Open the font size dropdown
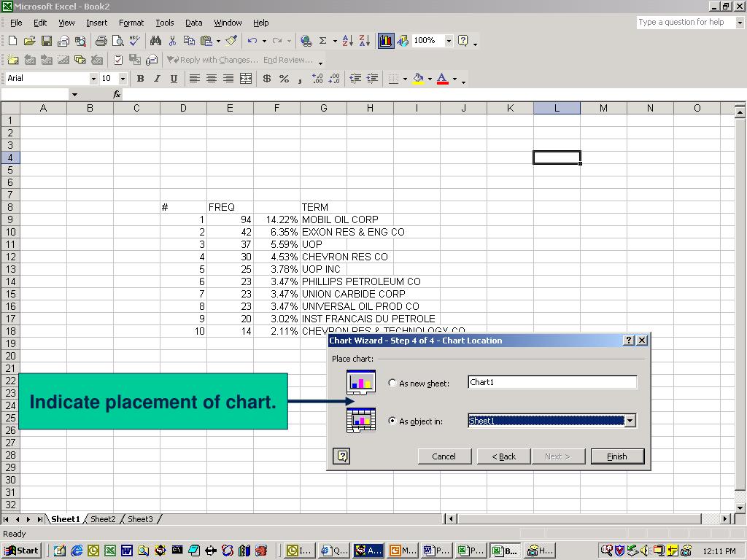The image size is (747, 560). 123,79
